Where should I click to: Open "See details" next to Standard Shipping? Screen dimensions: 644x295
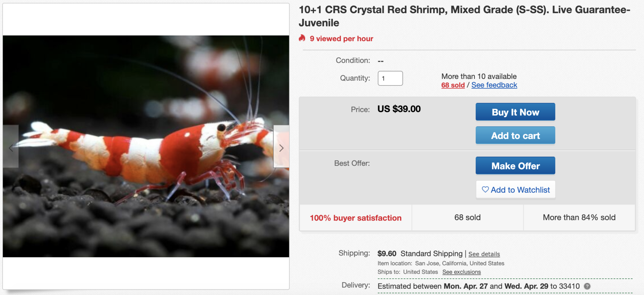point(484,254)
